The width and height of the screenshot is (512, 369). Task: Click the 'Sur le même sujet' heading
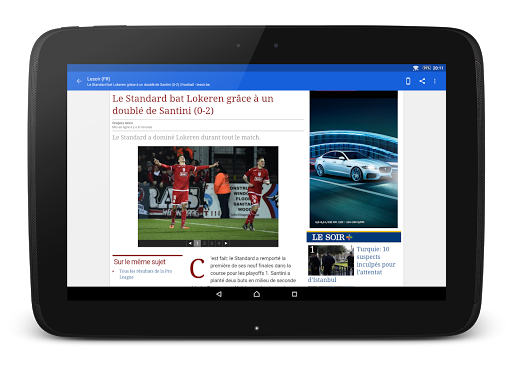click(140, 262)
